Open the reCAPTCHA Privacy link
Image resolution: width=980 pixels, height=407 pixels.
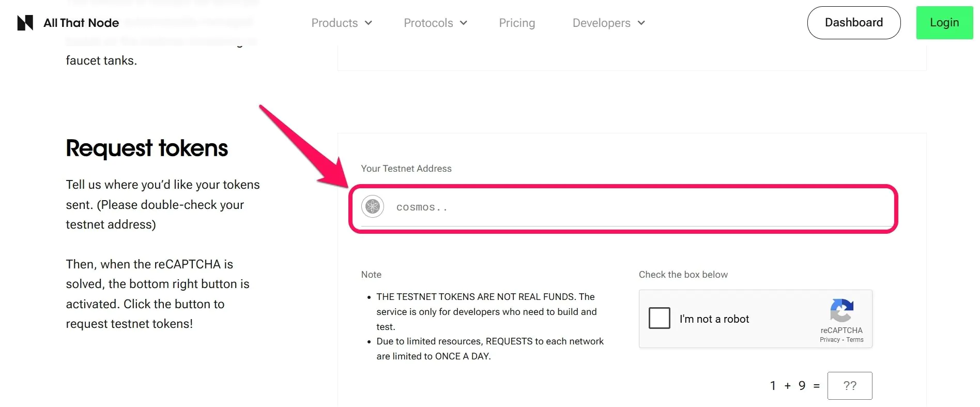(830, 340)
